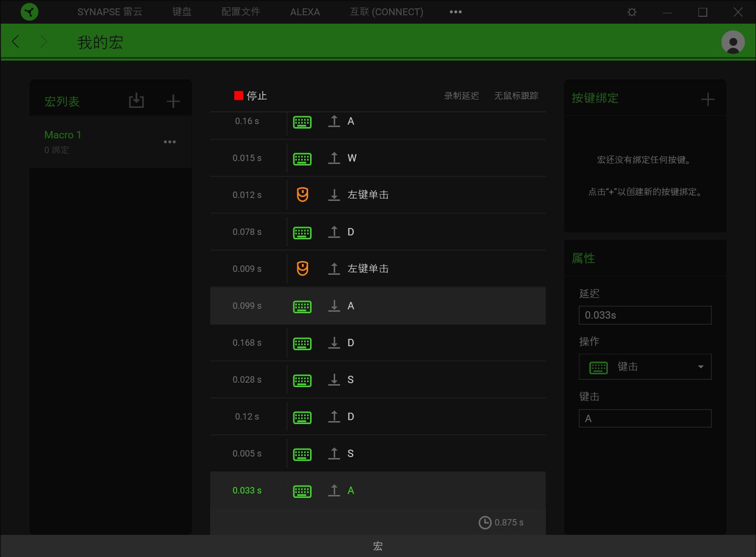Image resolution: width=756 pixels, height=557 pixels.
Task: Toggle 录制延迟 recording delay option
Action: [461, 96]
